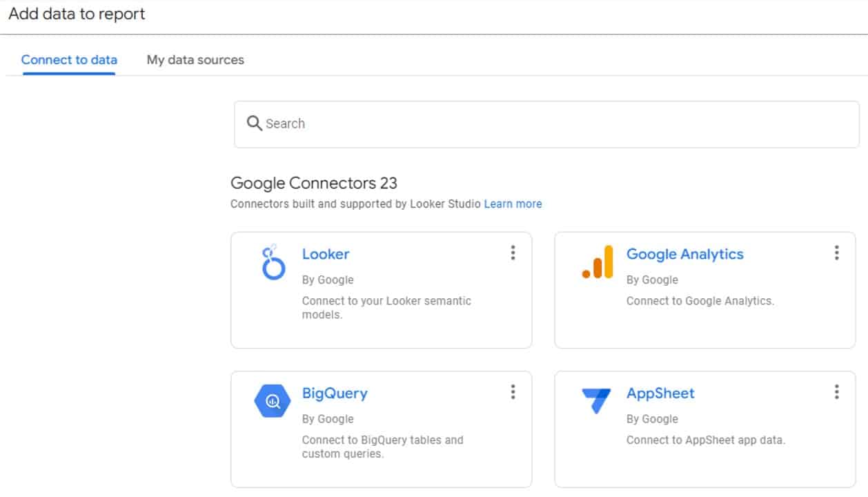Open the Learn more link

pos(513,204)
